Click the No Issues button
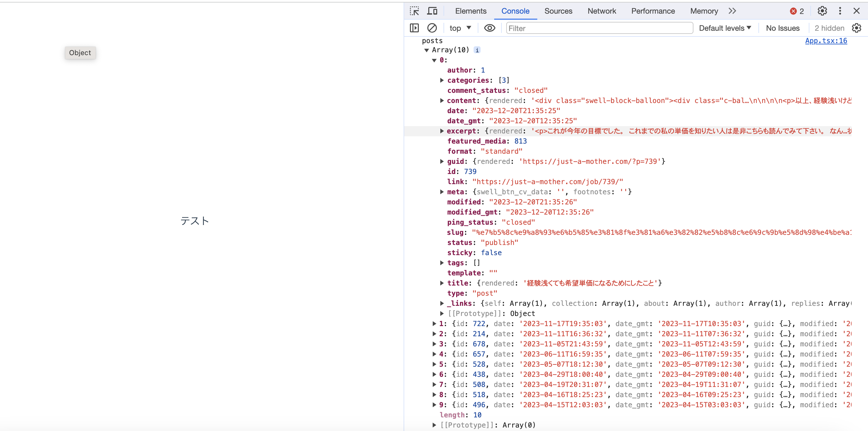 (782, 28)
